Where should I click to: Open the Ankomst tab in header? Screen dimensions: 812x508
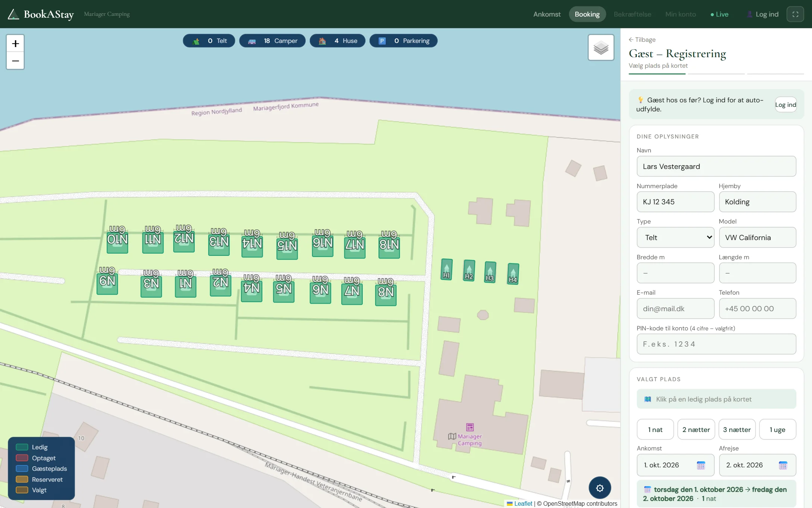[x=547, y=14]
